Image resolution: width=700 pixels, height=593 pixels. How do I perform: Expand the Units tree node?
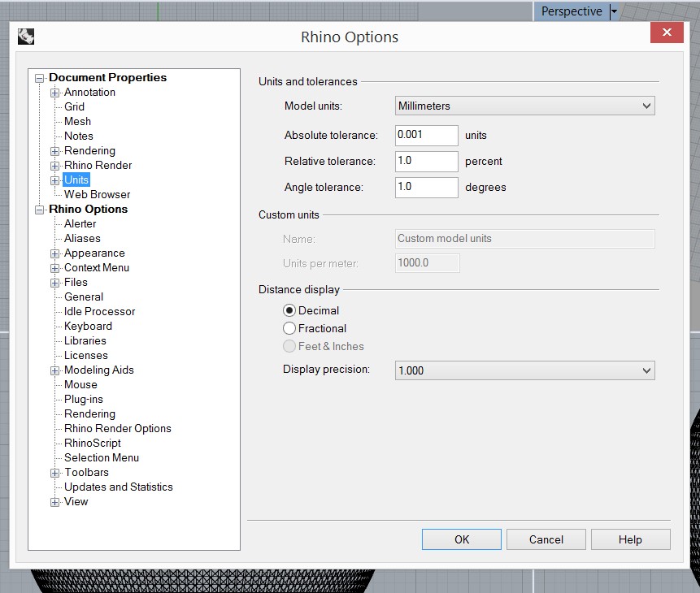point(55,180)
